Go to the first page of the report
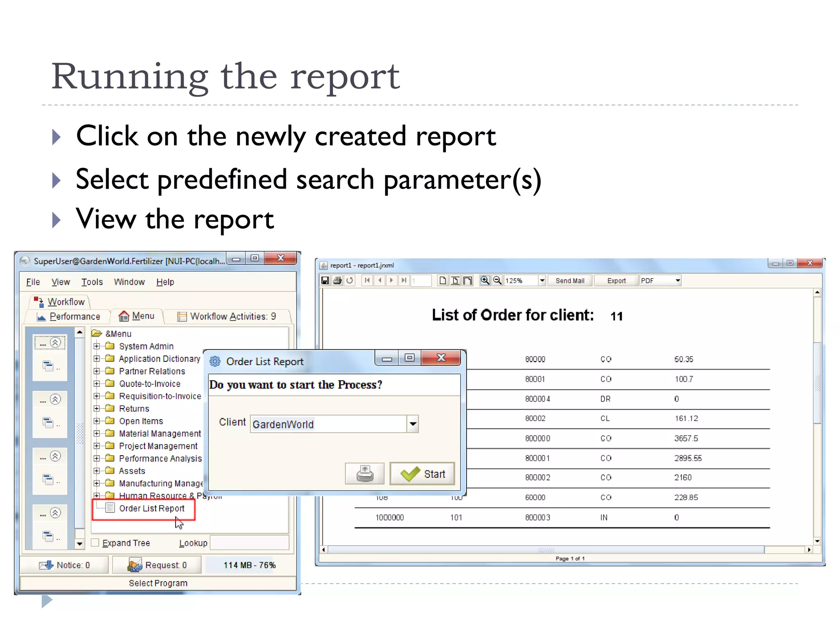The height and width of the screenshot is (630, 840). click(x=367, y=280)
